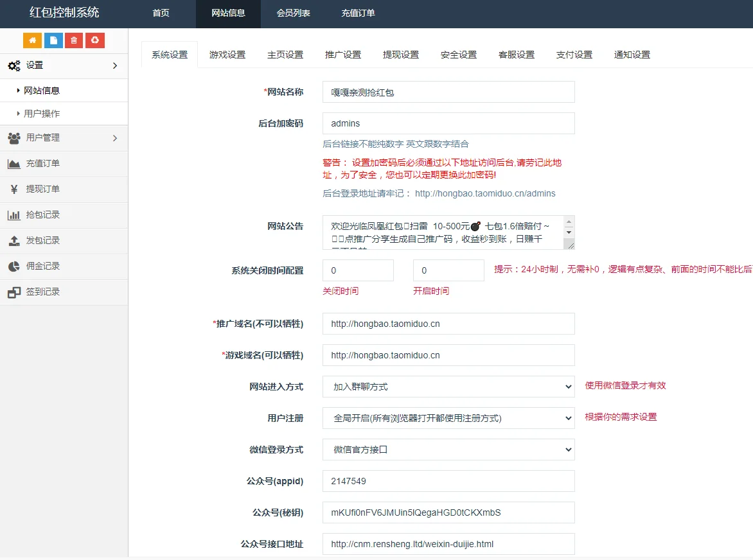Go to 会员列表 in the top navigation
Image resolution: width=753 pixels, height=560 pixels.
294,13
